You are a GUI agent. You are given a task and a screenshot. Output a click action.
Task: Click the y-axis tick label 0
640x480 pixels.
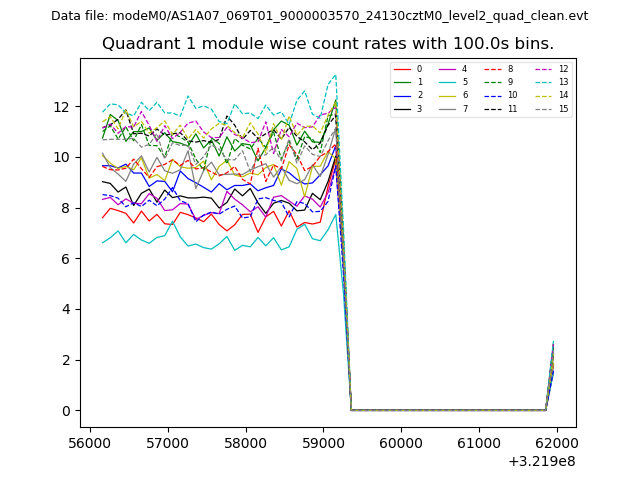coord(65,411)
